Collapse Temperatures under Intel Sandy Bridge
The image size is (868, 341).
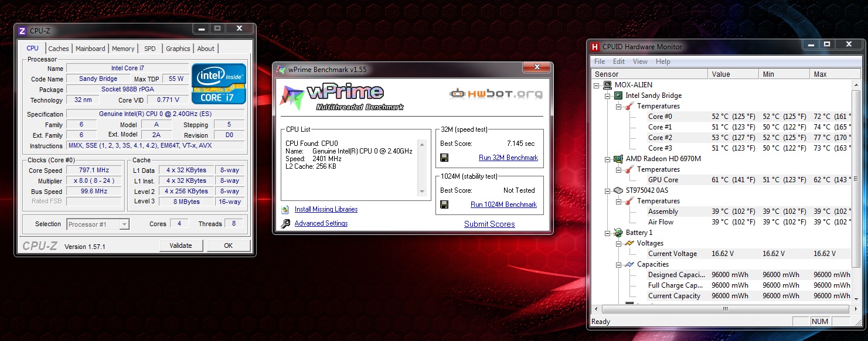(618, 106)
